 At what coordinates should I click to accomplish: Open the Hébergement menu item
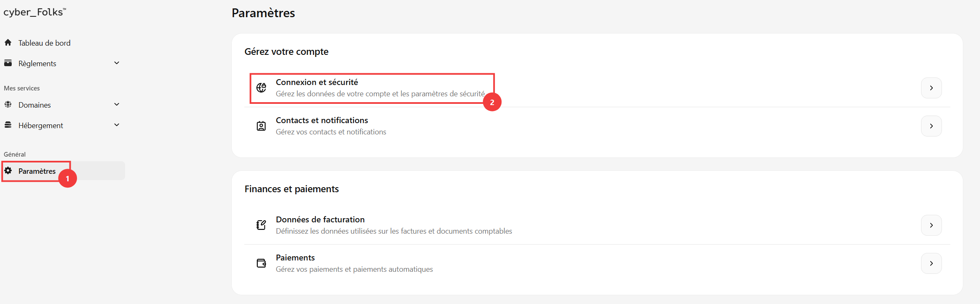click(x=41, y=125)
